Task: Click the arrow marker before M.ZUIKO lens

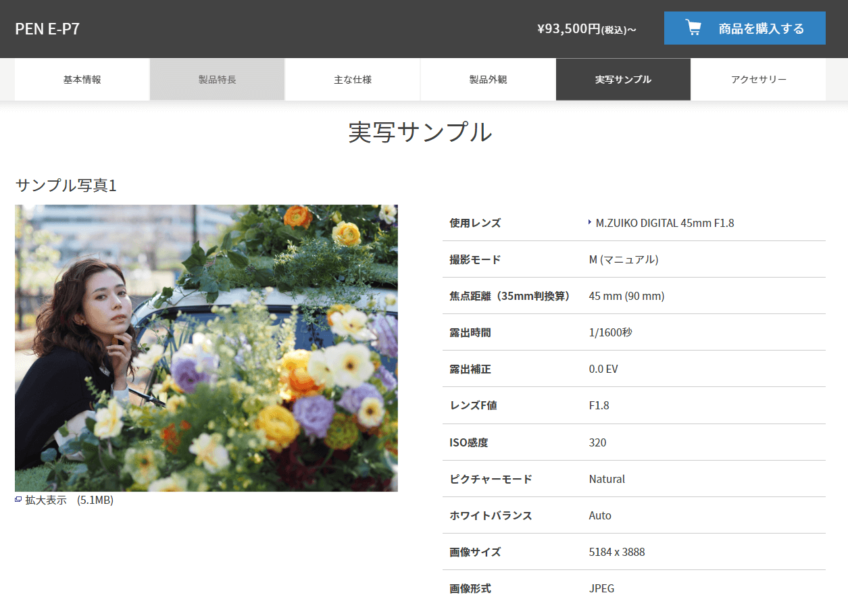Action: tap(590, 223)
